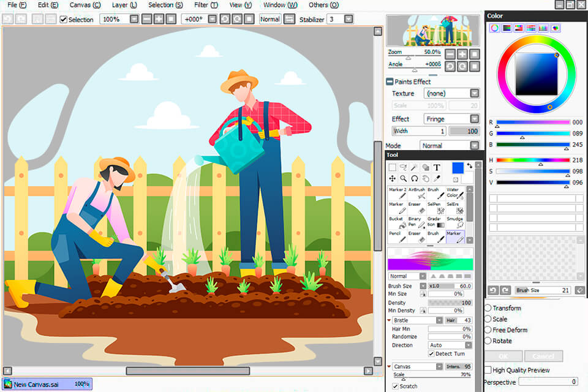
Task: Toggle the Selection checkbox
Action: pyautogui.click(x=63, y=20)
